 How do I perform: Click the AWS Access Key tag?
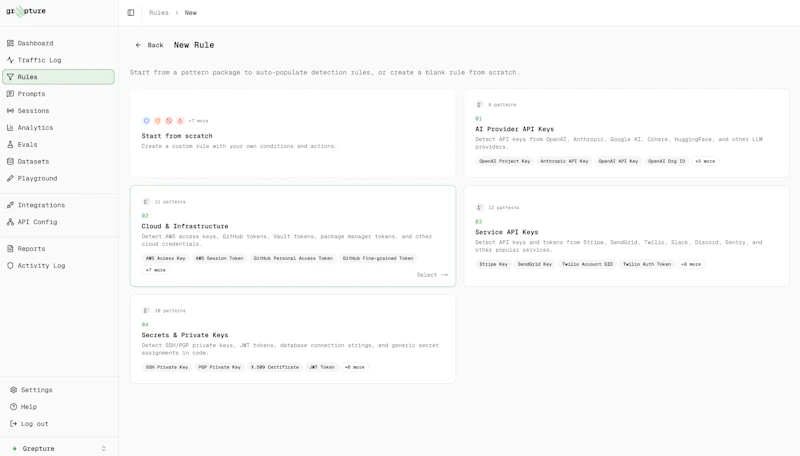[165, 258]
